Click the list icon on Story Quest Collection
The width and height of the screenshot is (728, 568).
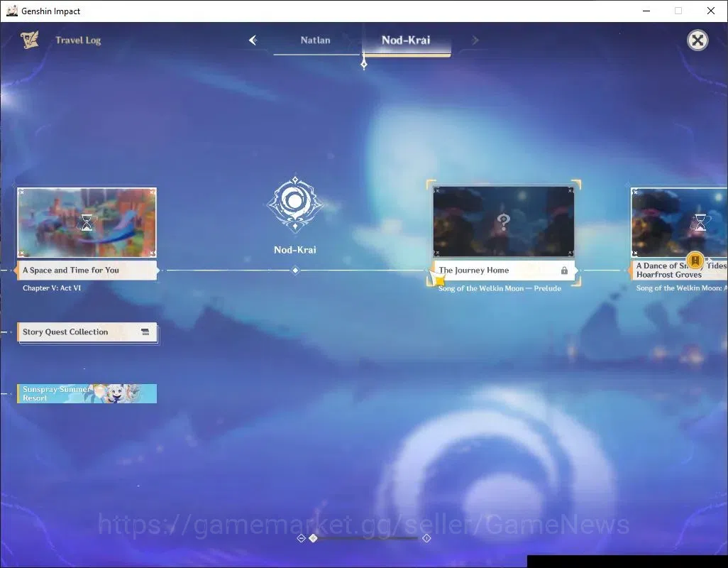click(145, 332)
